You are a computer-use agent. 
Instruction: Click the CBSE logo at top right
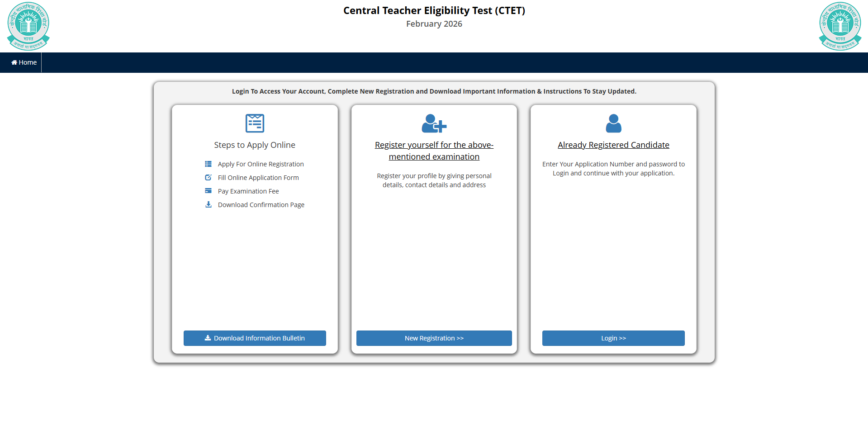pos(840,26)
